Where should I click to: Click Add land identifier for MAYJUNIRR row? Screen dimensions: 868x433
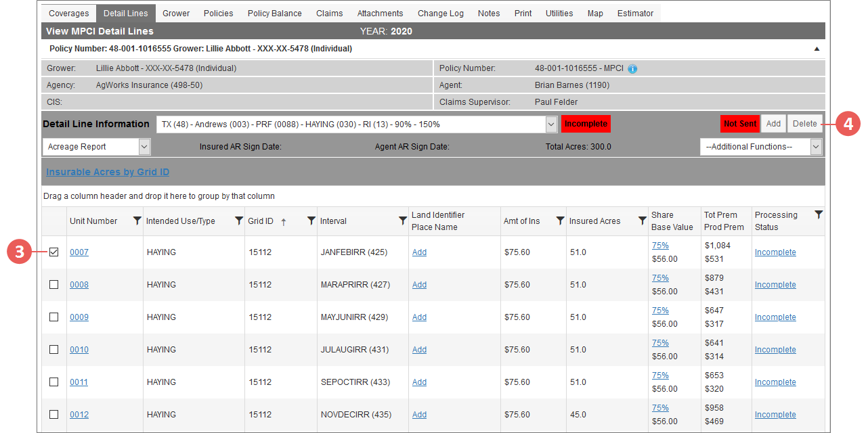tap(419, 317)
